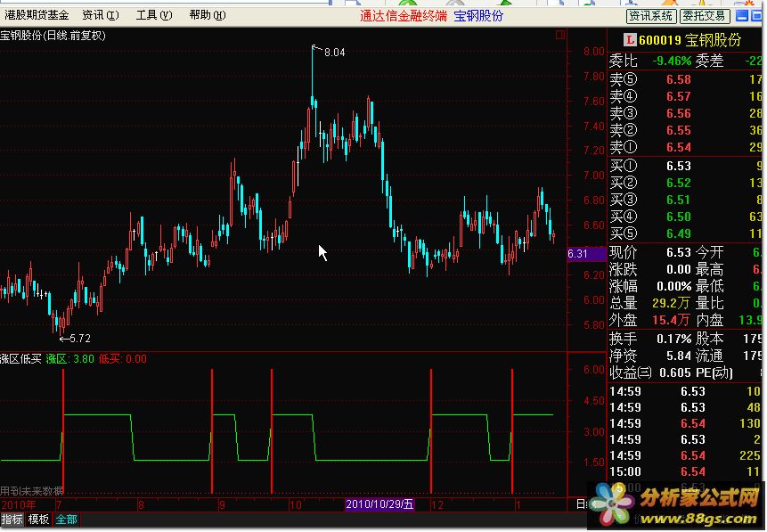Open the 资讯(I) menu
The width and height of the screenshot is (767, 532).
[x=101, y=15]
